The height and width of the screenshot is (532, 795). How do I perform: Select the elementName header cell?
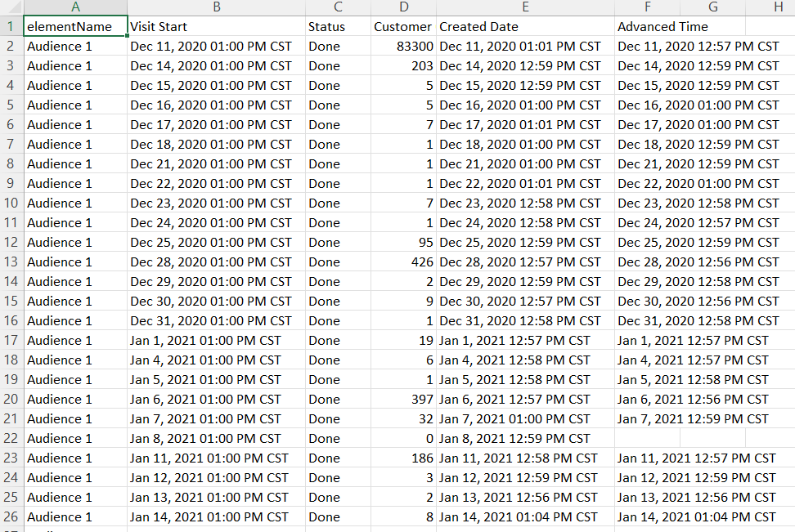click(x=75, y=27)
